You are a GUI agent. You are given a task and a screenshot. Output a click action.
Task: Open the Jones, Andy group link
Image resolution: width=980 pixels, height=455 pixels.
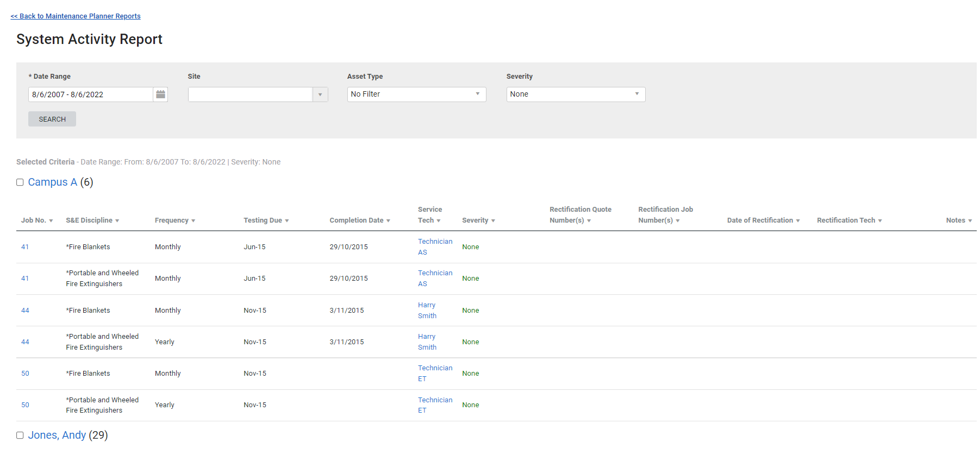(57, 435)
